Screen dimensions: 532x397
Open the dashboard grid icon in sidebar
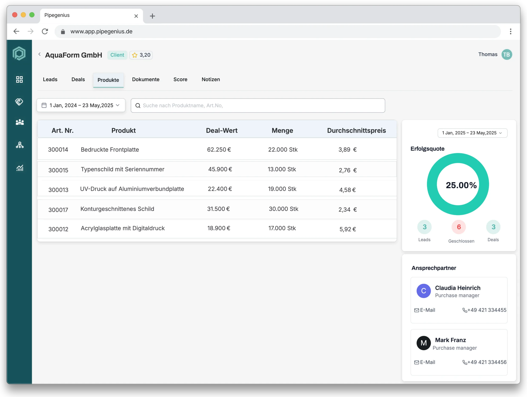[19, 79]
